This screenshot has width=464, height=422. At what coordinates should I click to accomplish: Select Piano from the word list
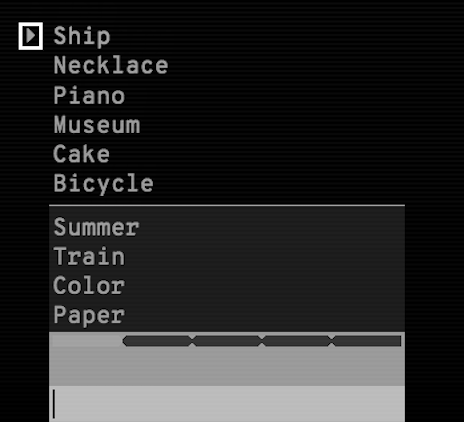point(89,95)
